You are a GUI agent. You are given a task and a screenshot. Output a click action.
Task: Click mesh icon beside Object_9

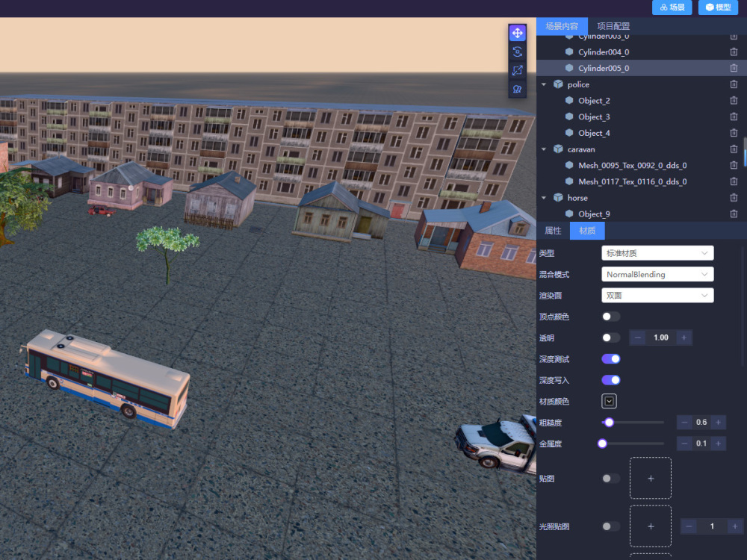(x=568, y=214)
